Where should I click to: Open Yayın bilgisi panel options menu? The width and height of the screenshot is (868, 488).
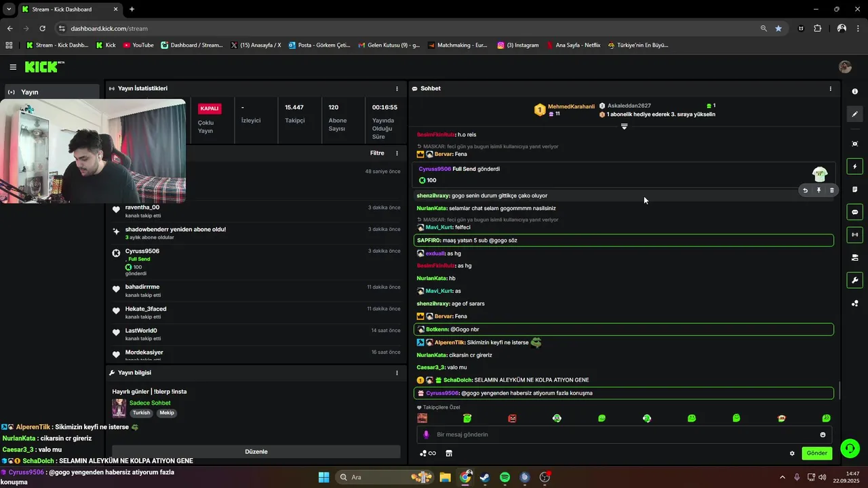397,373
